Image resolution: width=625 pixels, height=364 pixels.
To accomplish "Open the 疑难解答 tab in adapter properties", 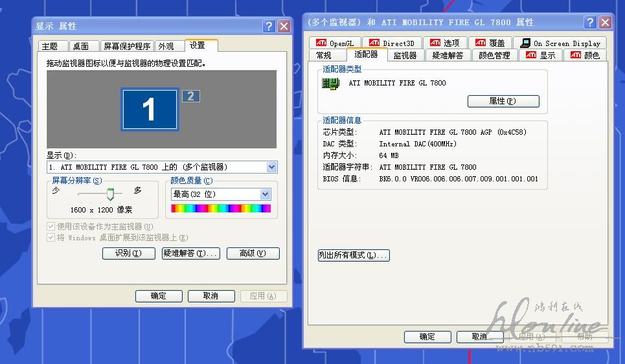I will [x=448, y=56].
